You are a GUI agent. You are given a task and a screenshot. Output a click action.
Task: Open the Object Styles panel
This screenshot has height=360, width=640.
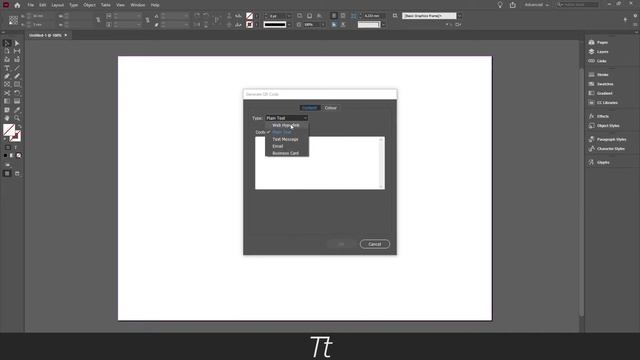click(x=604, y=126)
